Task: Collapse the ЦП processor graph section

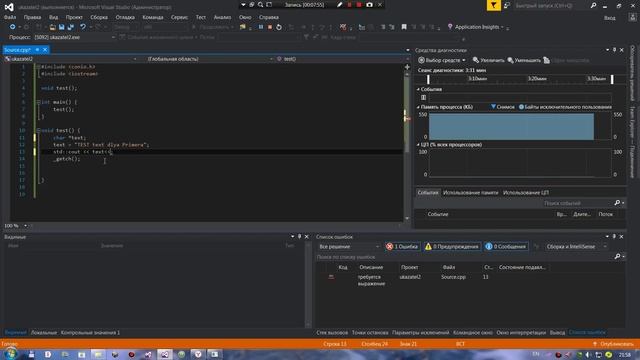Action: [x=418, y=144]
